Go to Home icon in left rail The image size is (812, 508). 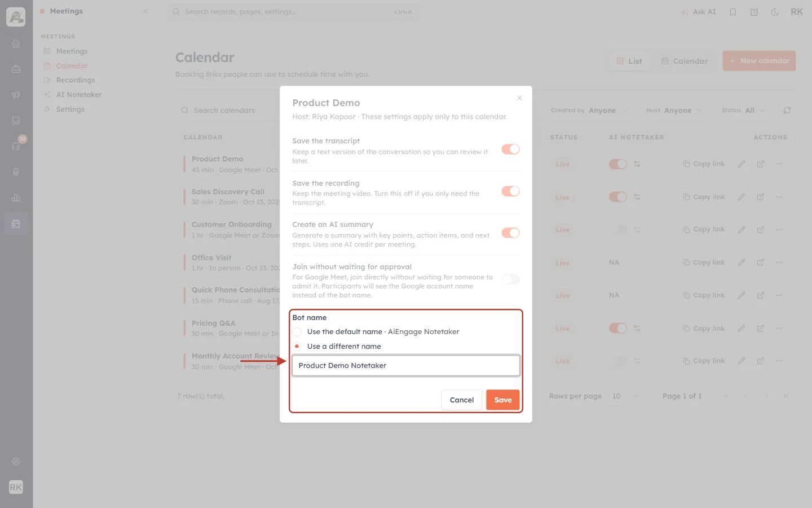click(16, 43)
